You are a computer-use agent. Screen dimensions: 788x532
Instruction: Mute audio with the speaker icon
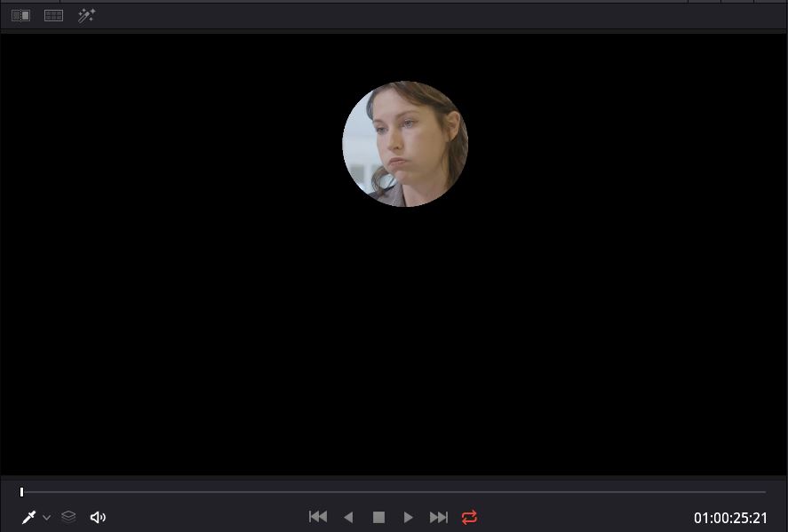pyautogui.click(x=98, y=517)
